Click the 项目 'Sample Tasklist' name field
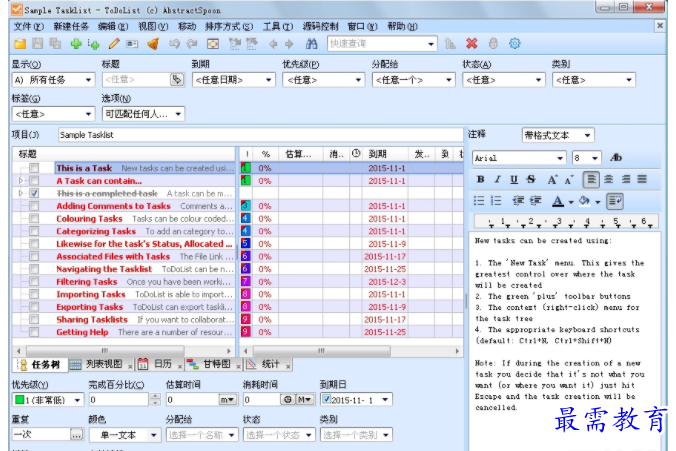The image size is (676, 451). pos(260,135)
